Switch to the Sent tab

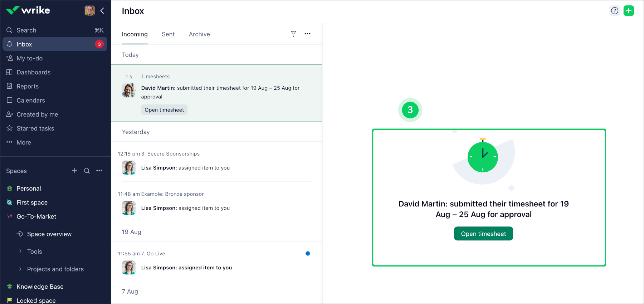click(x=168, y=34)
